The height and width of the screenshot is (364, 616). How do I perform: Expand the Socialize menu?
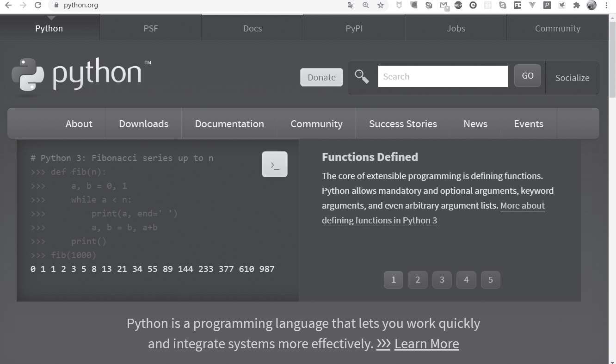tap(572, 78)
